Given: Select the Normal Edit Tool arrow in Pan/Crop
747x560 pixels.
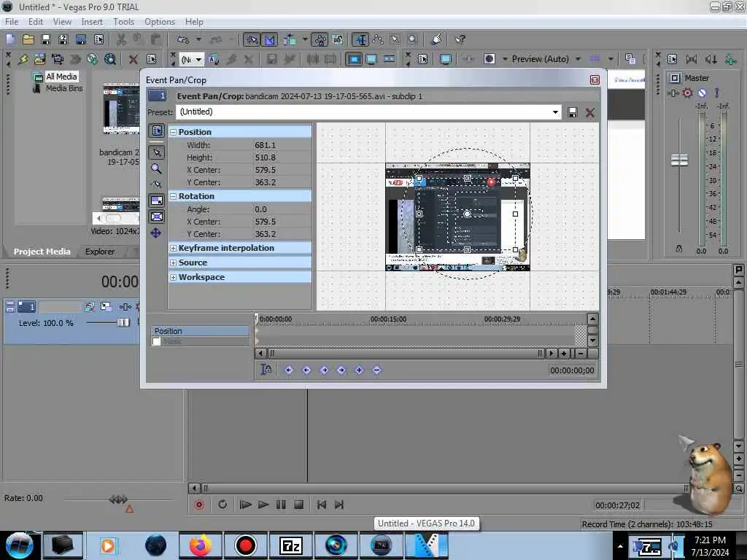Looking at the screenshot, I should pos(157,152).
